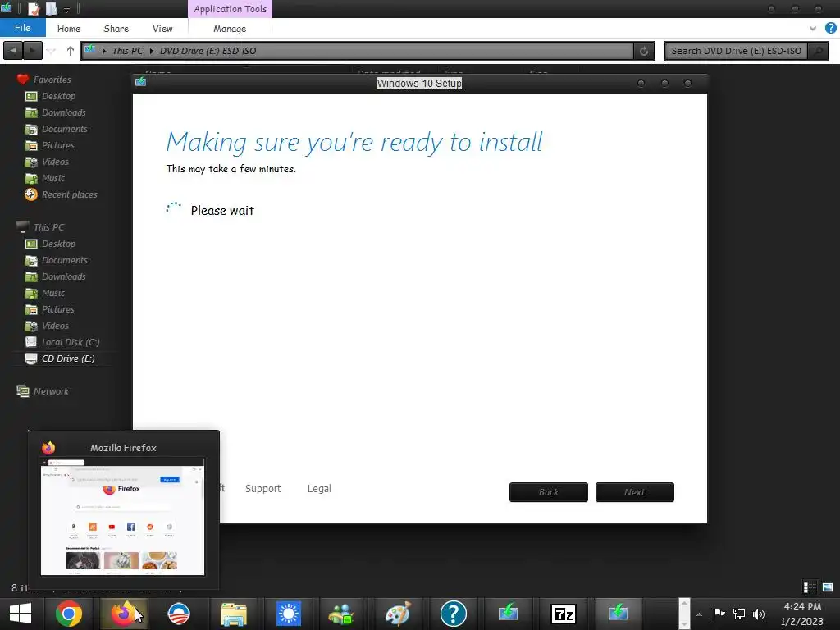The height and width of the screenshot is (630, 840).
Task: Click the Application Tools contextual tab
Action: (230, 9)
